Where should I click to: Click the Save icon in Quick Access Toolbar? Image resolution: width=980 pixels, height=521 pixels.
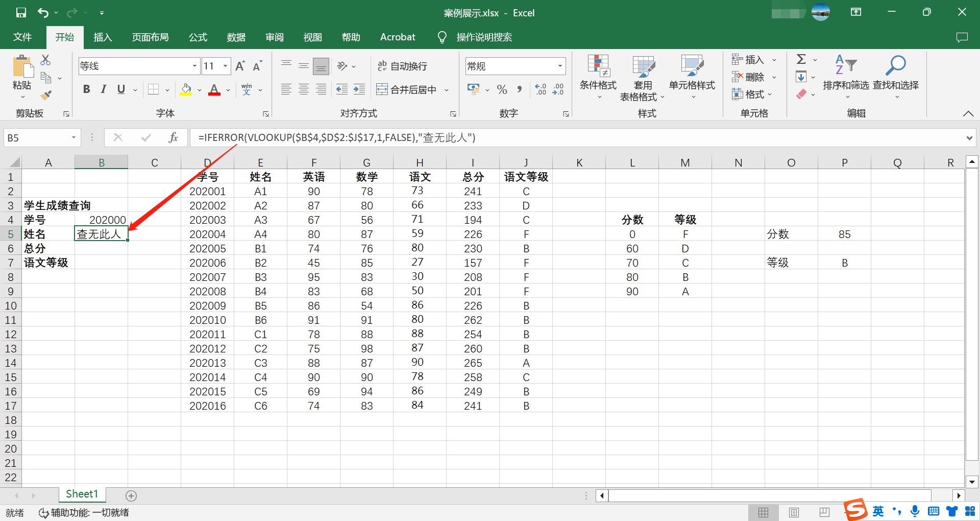21,12
